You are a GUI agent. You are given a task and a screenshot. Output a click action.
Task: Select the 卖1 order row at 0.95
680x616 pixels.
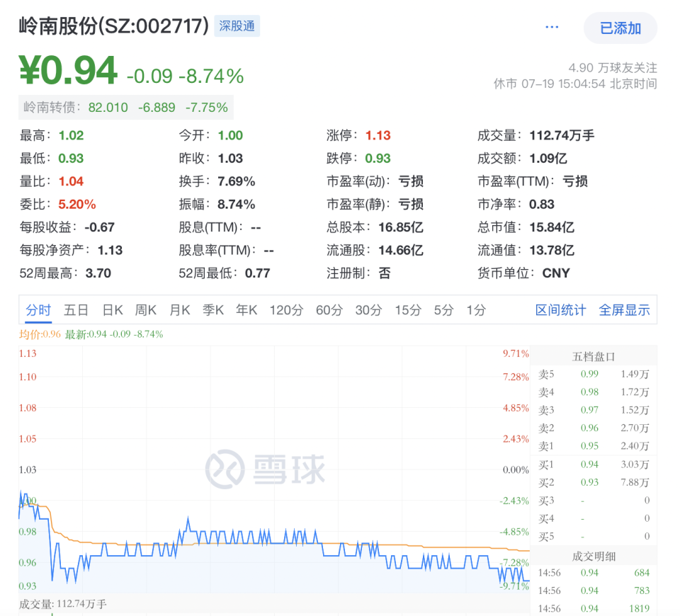pos(594,446)
